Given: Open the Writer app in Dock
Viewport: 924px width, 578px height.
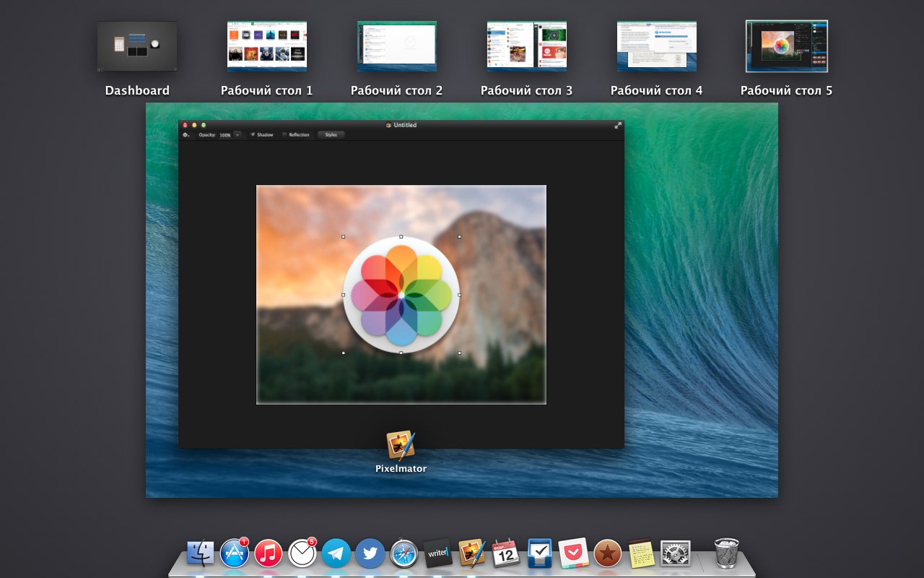Looking at the screenshot, I should point(437,553).
